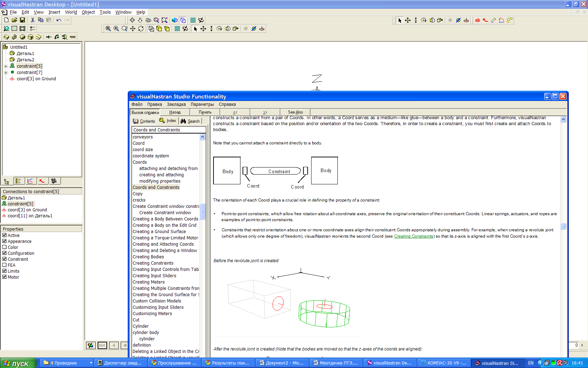Viewport: 588px width, 368px height.
Task: Toggle the Configuration checkbox
Action: point(5,253)
